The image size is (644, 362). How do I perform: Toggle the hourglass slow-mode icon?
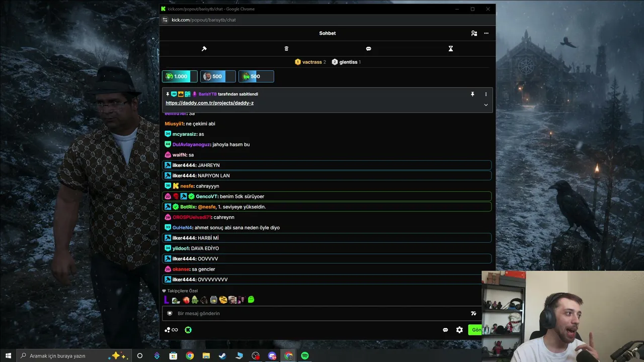[451, 49]
